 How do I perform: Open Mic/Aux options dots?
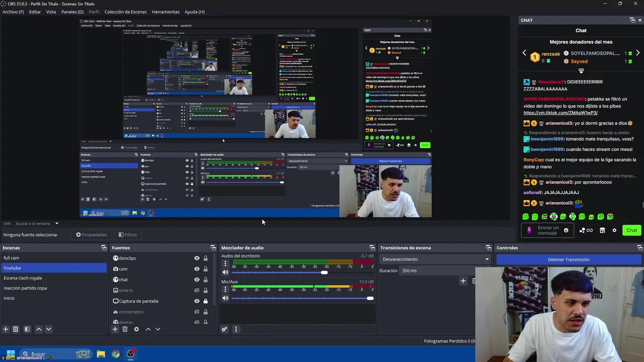tap(225, 289)
